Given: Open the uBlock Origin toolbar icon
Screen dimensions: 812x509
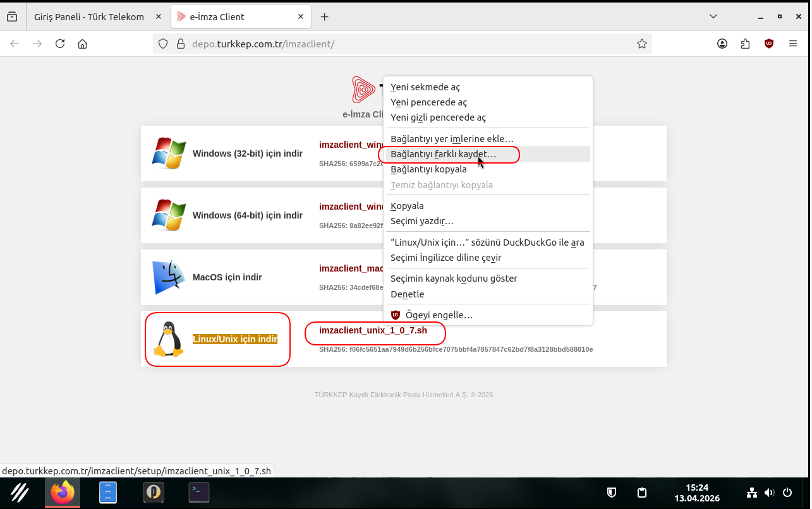Looking at the screenshot, I should click(769, 44).
